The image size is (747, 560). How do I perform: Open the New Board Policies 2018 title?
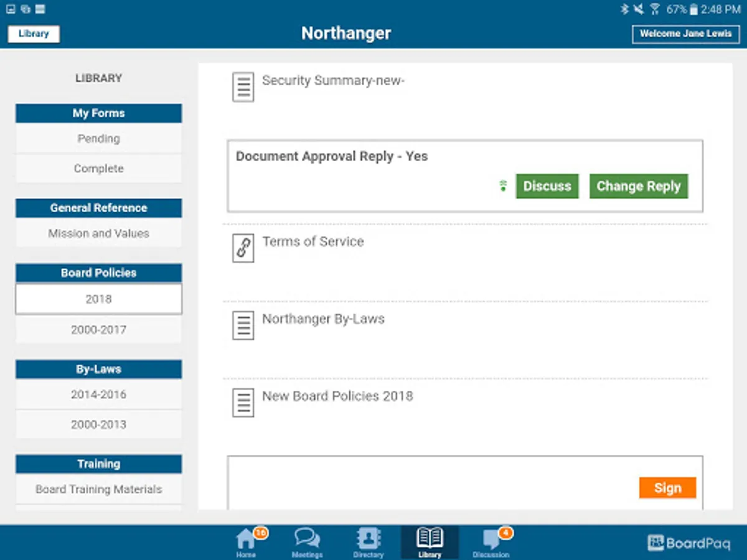337,396
